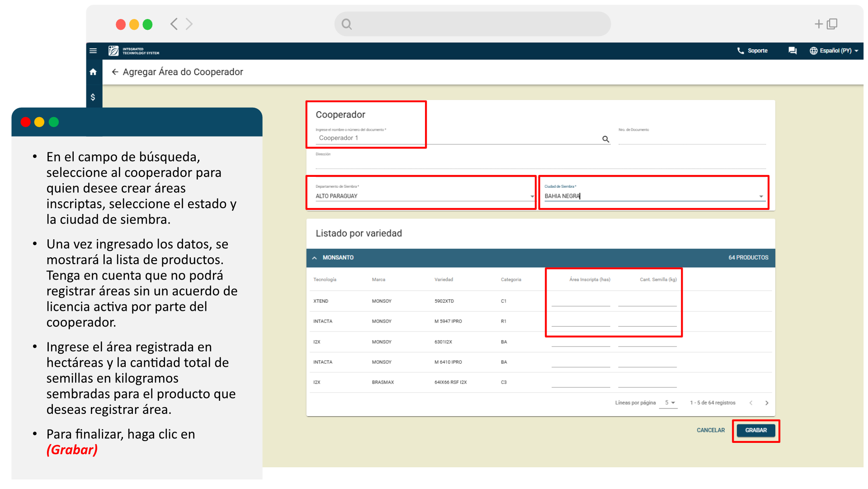Click the browser tab overview icon

pyautogui.click(x=832, y=24)
